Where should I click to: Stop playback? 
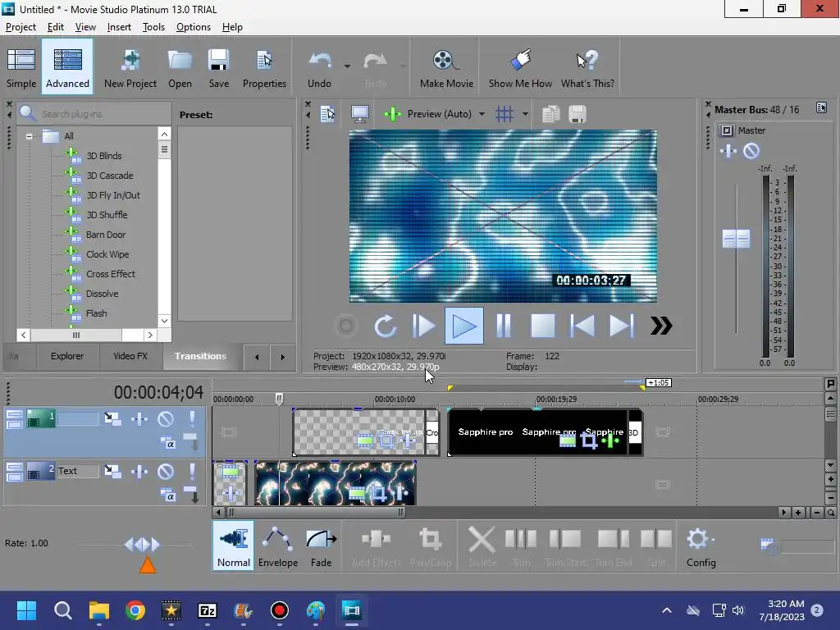[x=543, y=326]
